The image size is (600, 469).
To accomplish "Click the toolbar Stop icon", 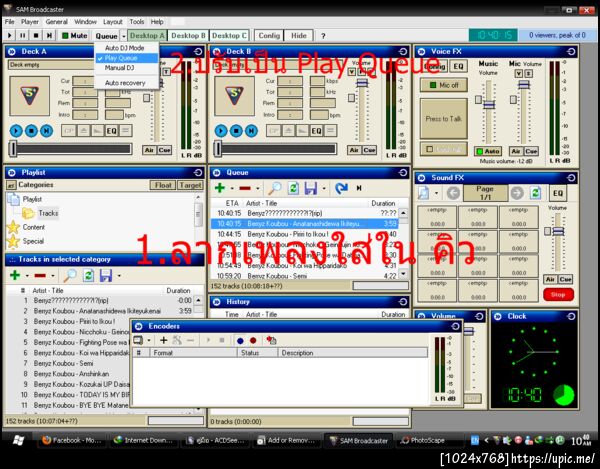I will (36, 36).
